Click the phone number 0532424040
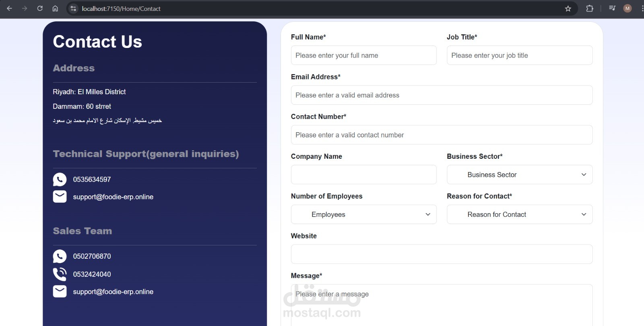 pyautogui.click(x=92, y=274)
